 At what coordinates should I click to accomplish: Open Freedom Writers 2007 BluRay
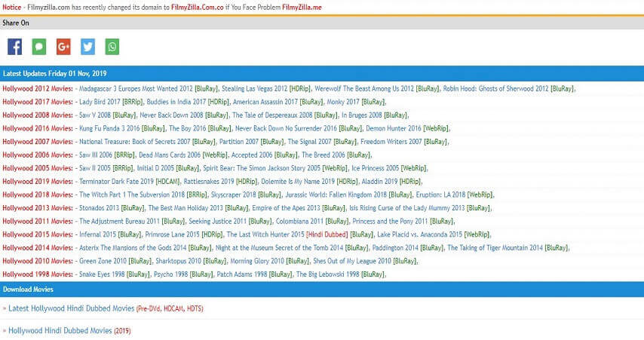point(403,142)
